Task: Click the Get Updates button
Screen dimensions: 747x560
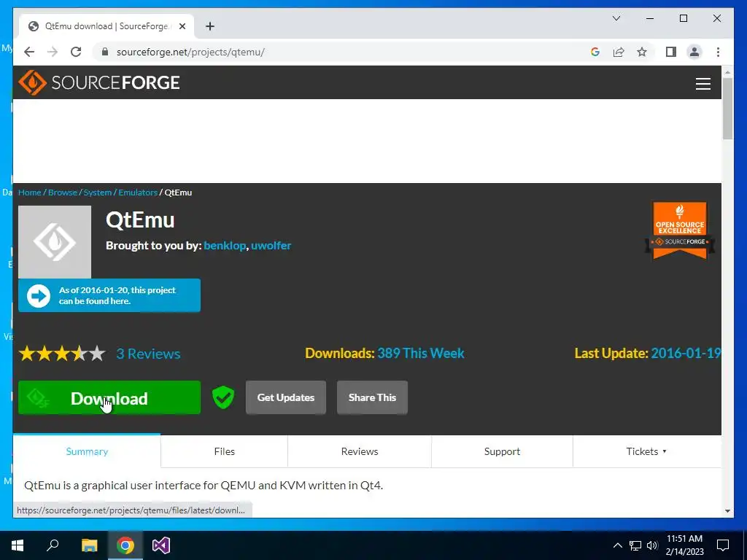Action: click(286, 397)
